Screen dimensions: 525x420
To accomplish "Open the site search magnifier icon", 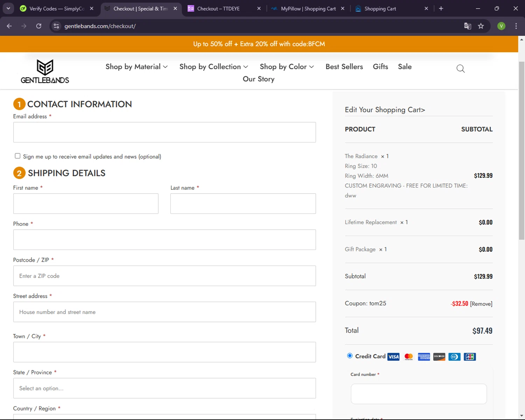I will coord(461,69).
